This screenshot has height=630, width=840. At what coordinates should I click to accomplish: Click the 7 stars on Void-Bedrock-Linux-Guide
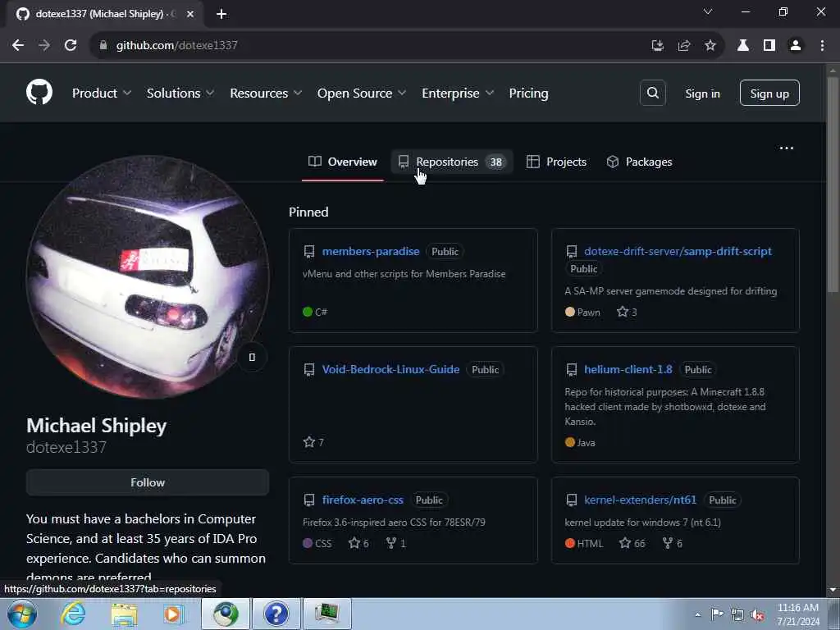point(313,442)
